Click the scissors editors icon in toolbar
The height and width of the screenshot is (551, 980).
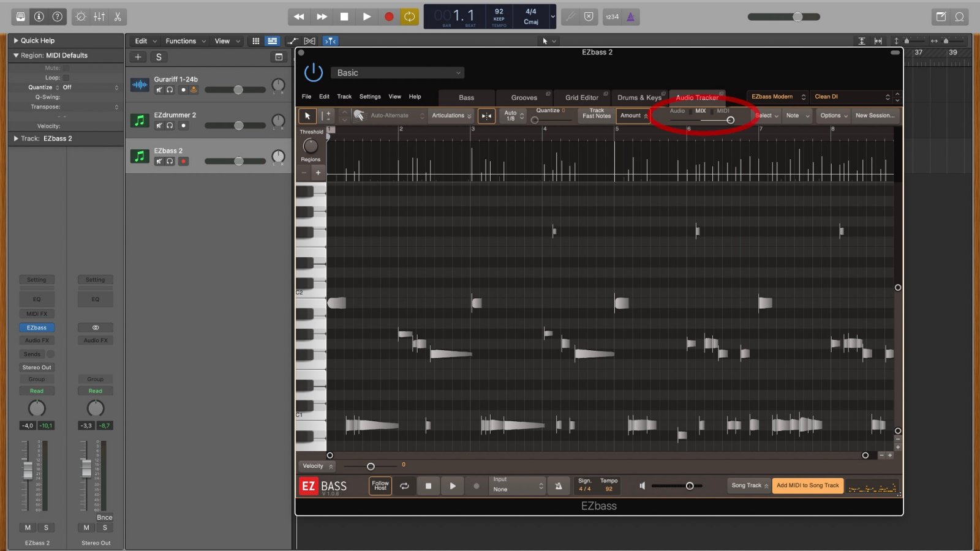(x=118, y=17)
